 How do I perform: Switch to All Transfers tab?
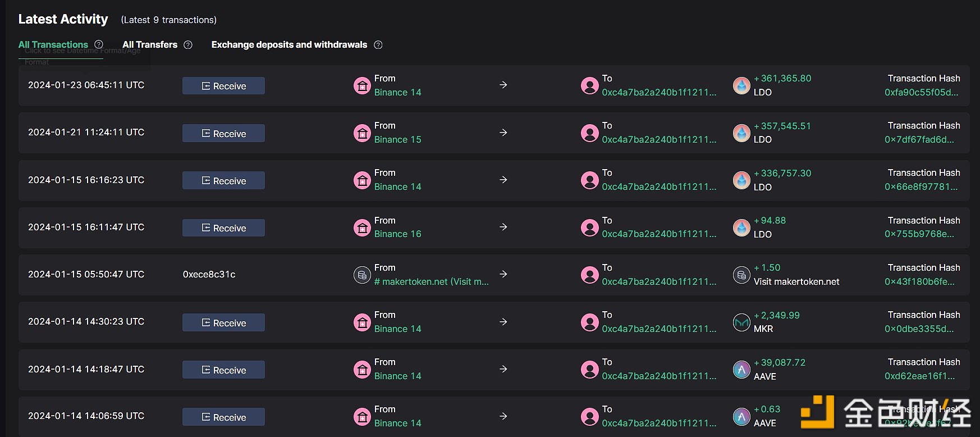pyautogui.click(x=150, y=45)
